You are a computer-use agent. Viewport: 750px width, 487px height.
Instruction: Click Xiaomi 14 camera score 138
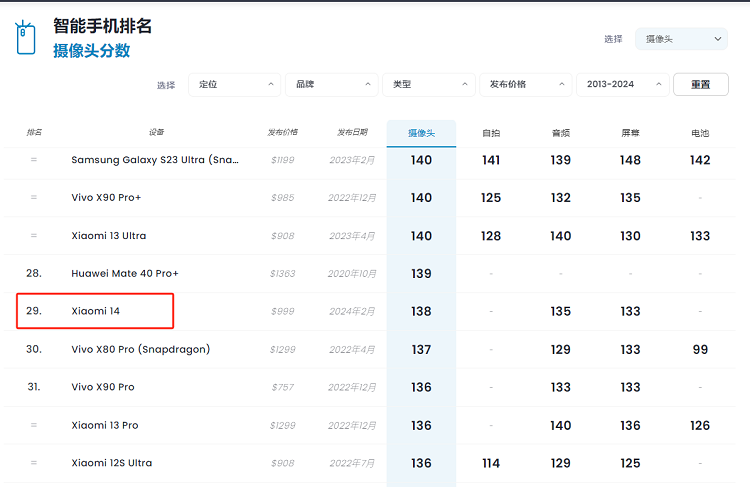click(421, 311)
